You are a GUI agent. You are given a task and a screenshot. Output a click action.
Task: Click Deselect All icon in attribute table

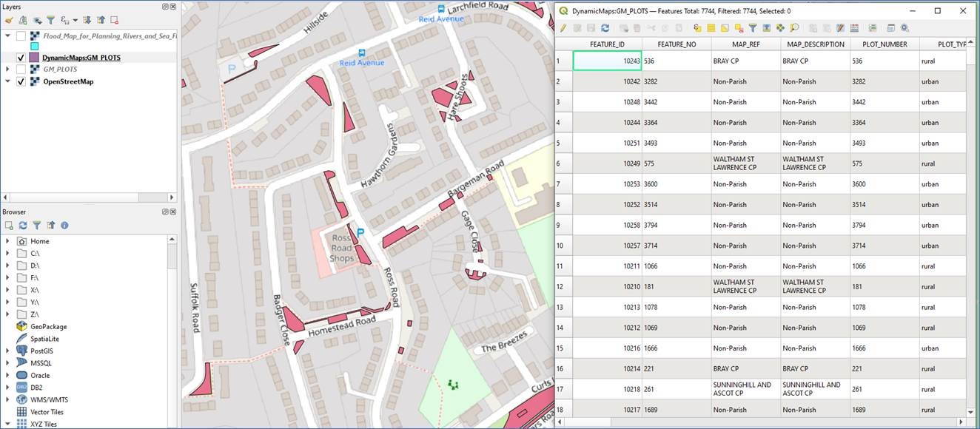click(x=739, y=28)
